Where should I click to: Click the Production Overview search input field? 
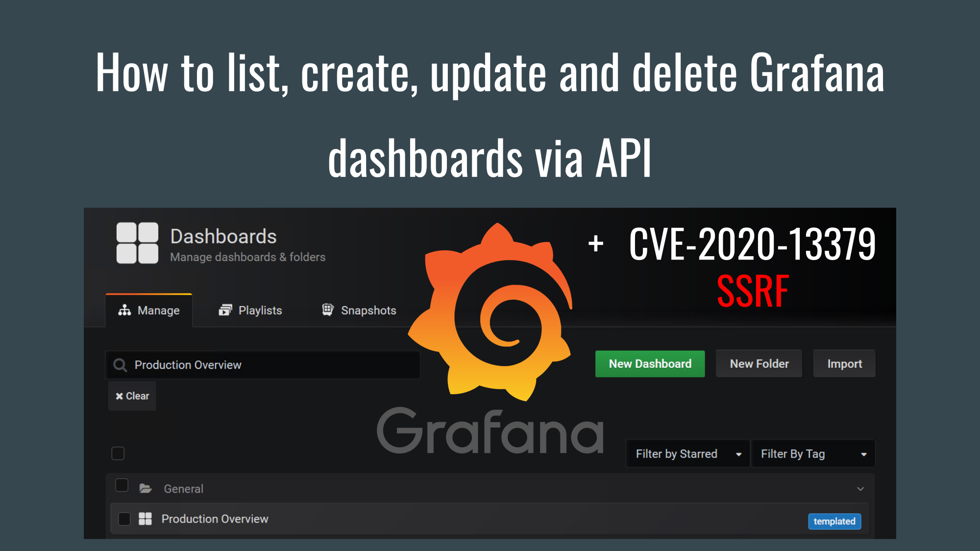pos(263,365)
